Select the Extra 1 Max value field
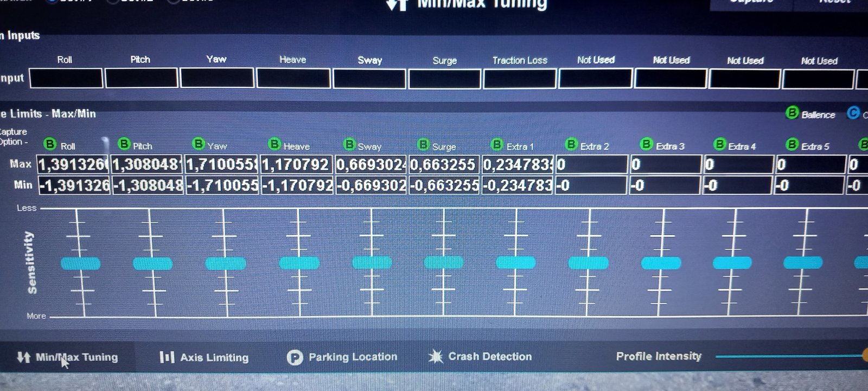 pos(518,165)
